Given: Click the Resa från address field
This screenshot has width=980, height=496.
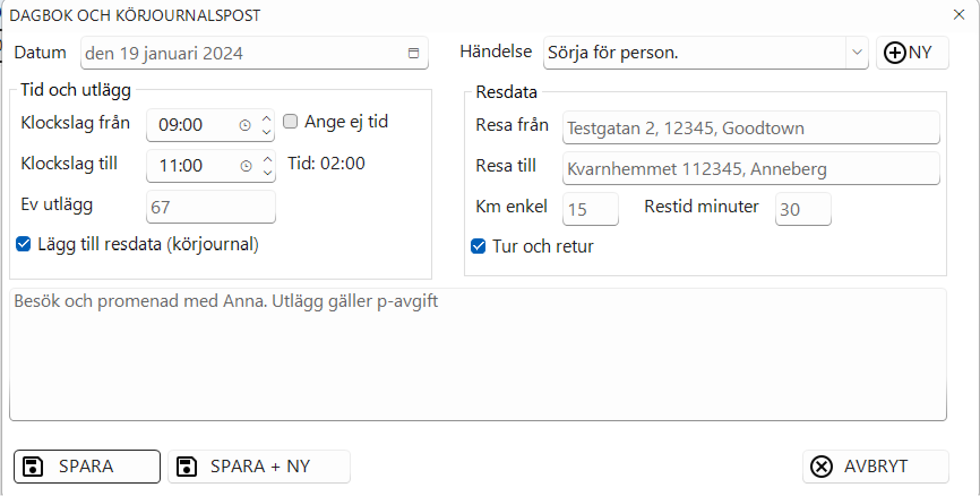Looking at the screenshot, I should coord(750,128).
